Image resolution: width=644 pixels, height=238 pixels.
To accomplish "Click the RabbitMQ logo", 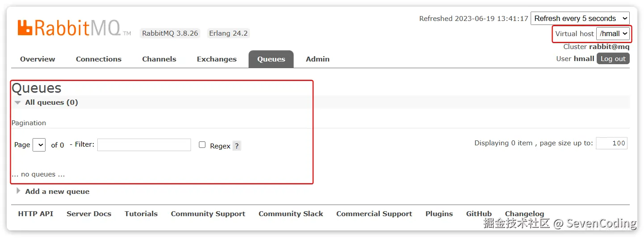I will (74, 28).
